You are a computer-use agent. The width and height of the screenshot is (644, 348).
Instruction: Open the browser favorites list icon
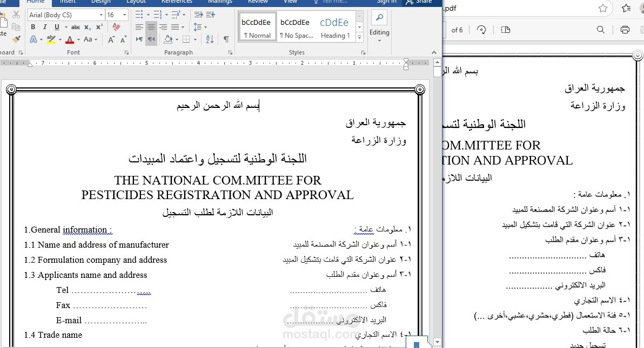[626, 8]
